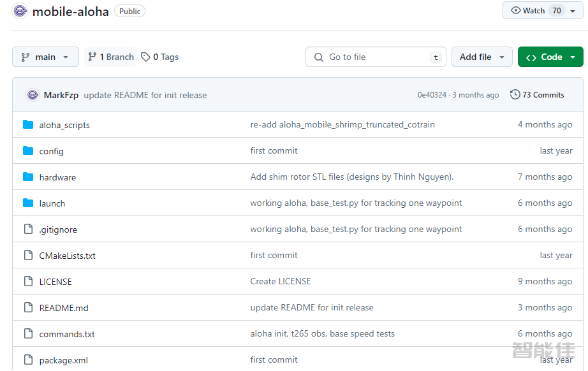The width and height of the screenshot is (588, 371).
Task: Click MarkFzp's avatar in the commit bar
Action: (x=33, y=95)
